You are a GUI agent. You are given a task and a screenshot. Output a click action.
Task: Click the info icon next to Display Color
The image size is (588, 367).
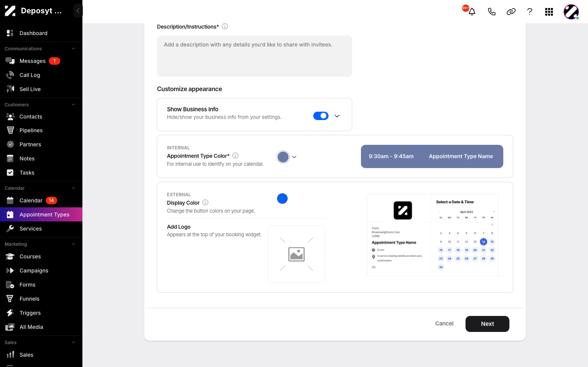tap(205, 202)
